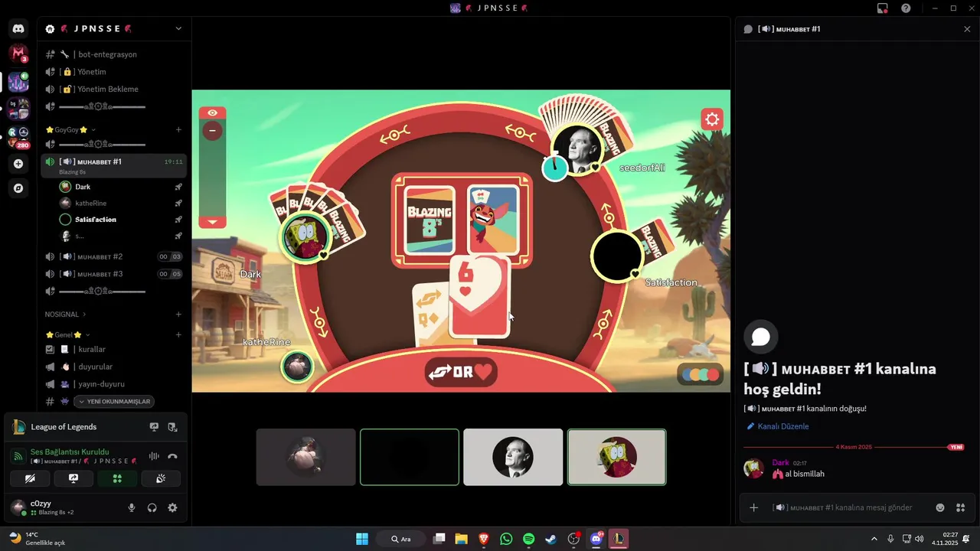Mute the microphone in the user panel
980x551 pixels.
click(132, 507)
